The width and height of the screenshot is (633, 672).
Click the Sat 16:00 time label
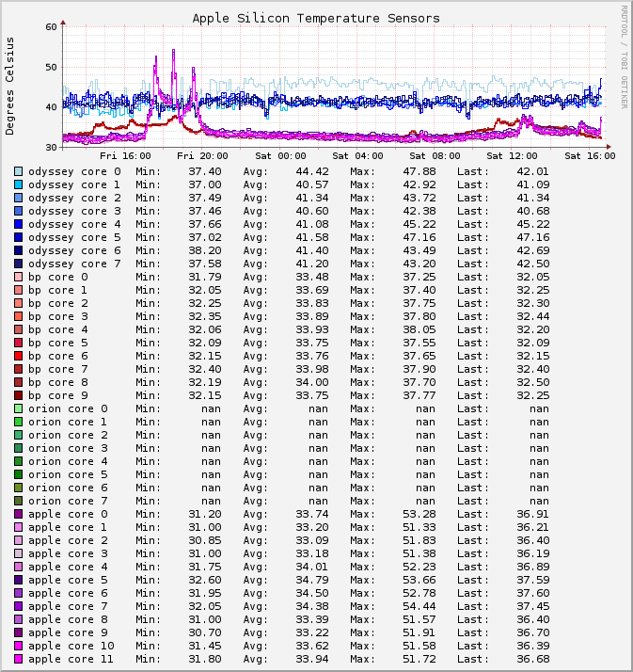tap(590, 156)
